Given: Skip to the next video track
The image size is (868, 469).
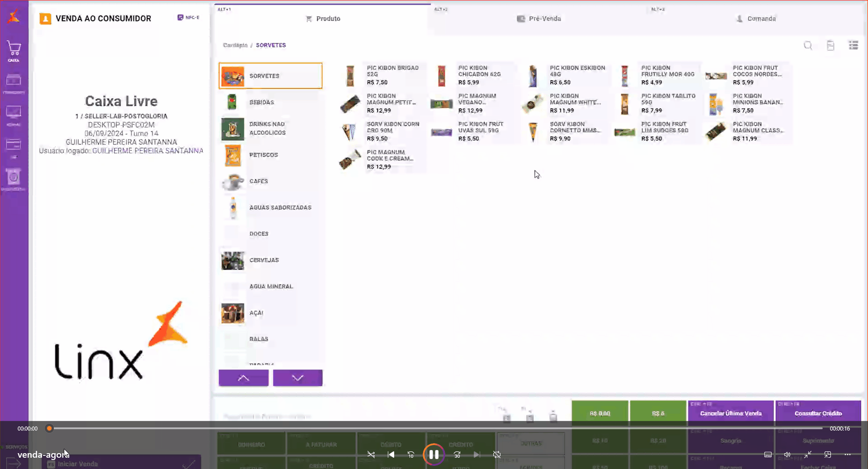Looking at the screenshot, I should tap(477, 455).
